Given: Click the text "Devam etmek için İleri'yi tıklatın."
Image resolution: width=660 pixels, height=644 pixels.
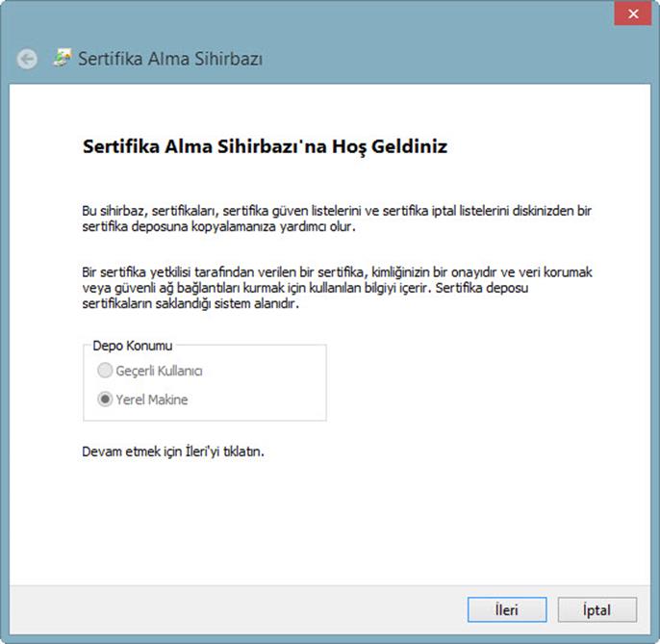Looking at the screenshot, I should tap(173, 451).
